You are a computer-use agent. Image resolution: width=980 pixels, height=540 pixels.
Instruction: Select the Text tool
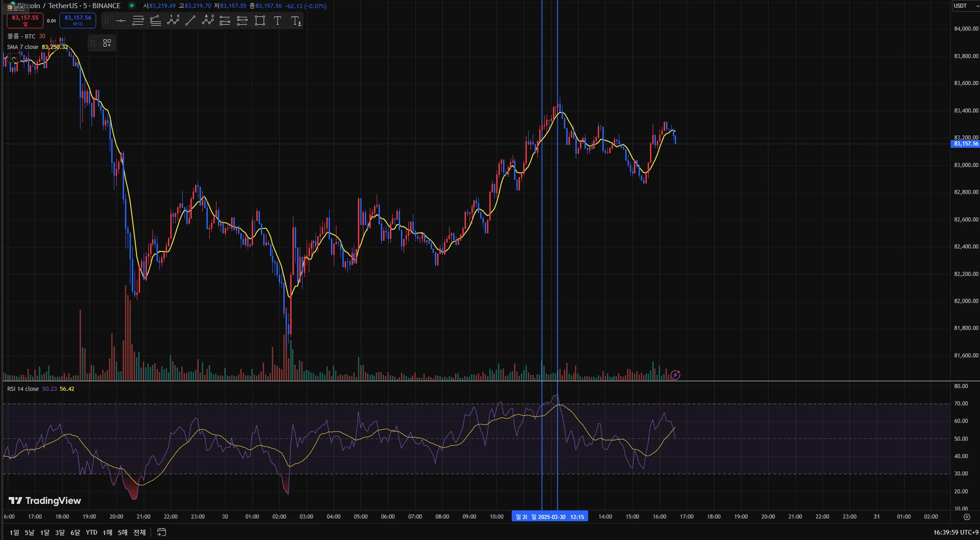tap(278, 21)
